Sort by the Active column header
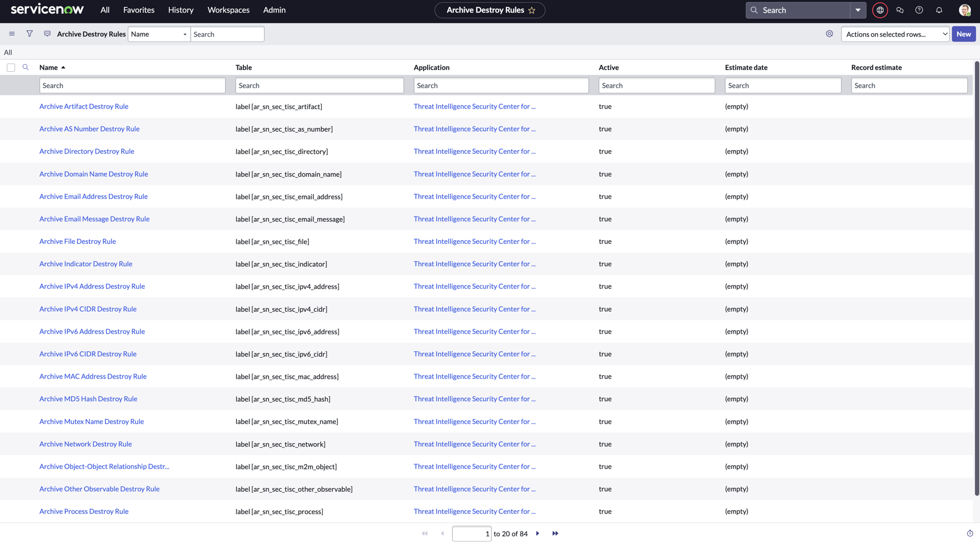980x543 pixels. [608, 67]
